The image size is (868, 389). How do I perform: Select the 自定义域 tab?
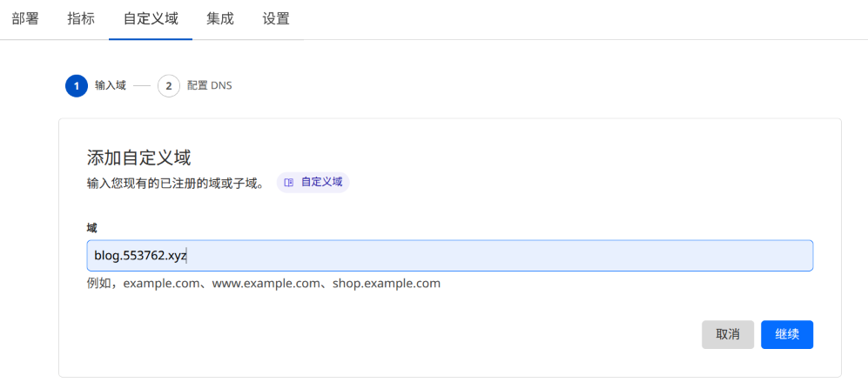pos(151,18)
